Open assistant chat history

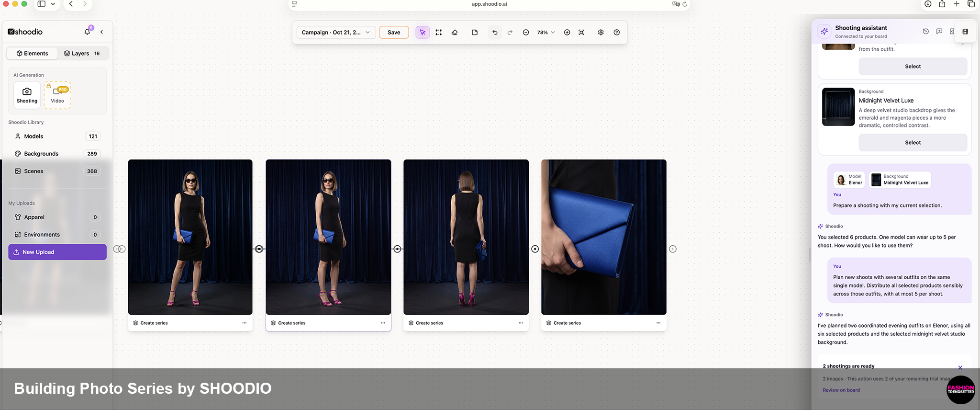pyautogui.click(x=926, y=31)
